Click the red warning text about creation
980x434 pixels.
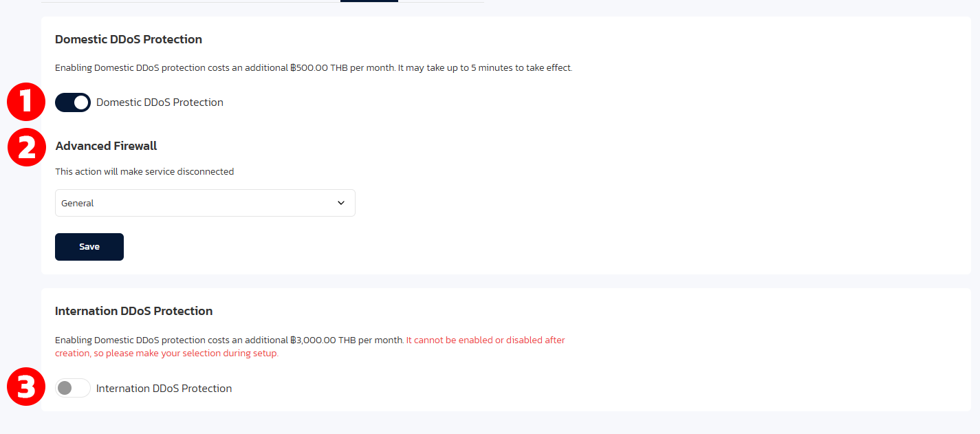pyautogui.click(x=310, y=347)
